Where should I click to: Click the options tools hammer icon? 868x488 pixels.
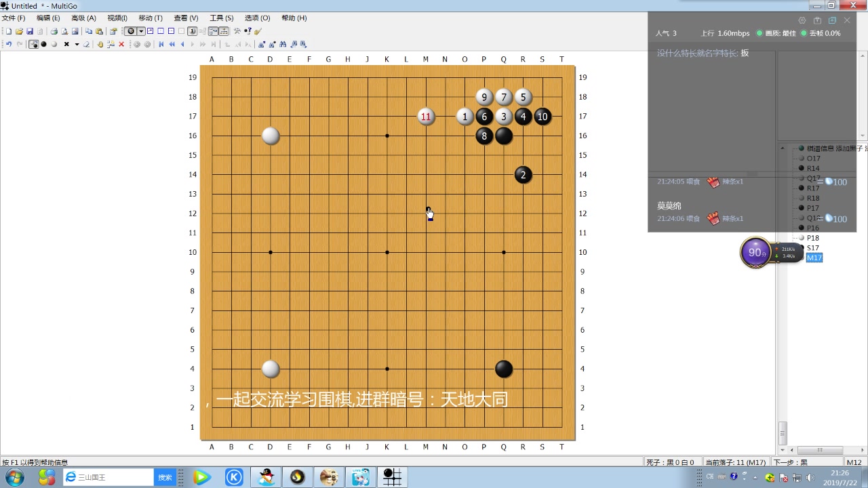tap(237, 31)
